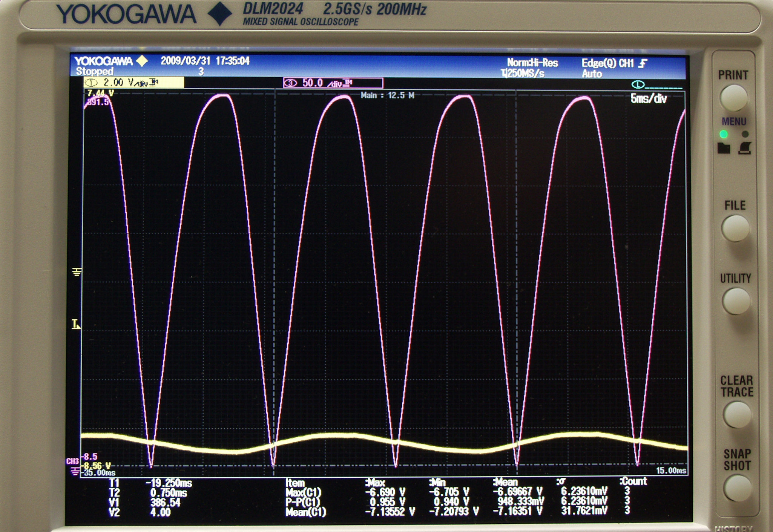The width and height of the screenshot is (773, 532).
Task: Click the Stopped acquisition status label
Action: point(94,72)
